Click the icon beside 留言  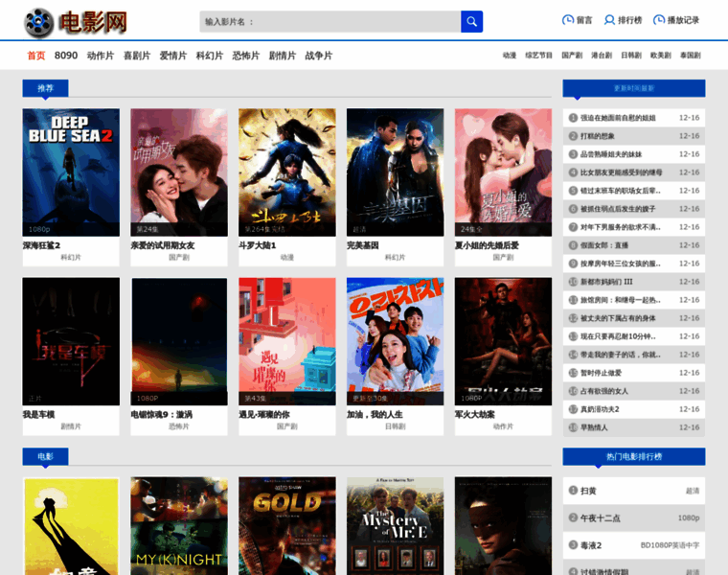pos(568,20)
